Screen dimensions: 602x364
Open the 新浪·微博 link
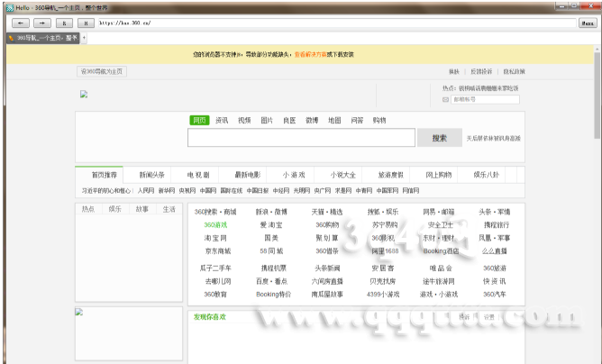271,212
